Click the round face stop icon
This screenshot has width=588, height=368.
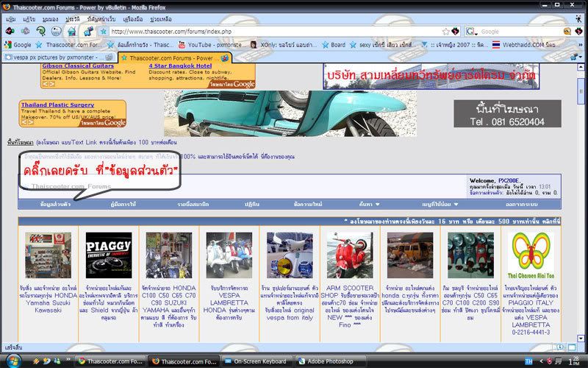[57, 32]
